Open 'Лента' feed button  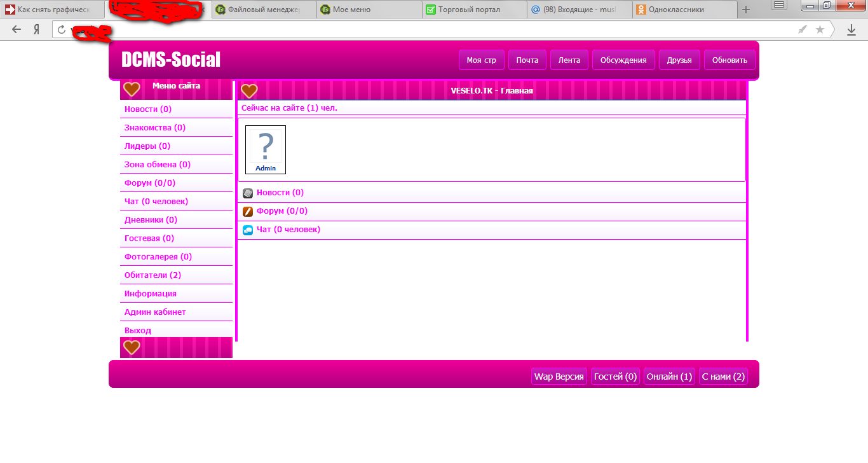(569, 60)
